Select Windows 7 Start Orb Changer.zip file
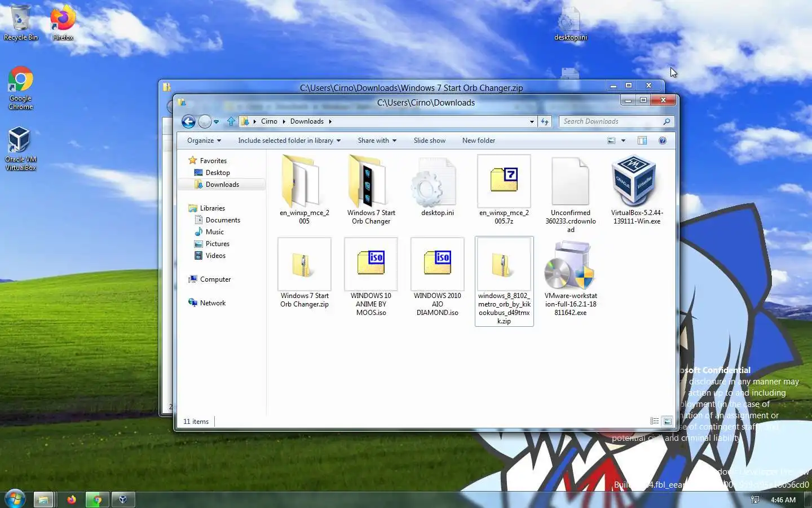The image size is (812, 508). (x=304, y=273)
